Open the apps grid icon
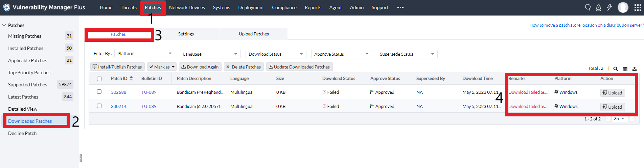This screenshot has height=168, width=644. point(638,7)
